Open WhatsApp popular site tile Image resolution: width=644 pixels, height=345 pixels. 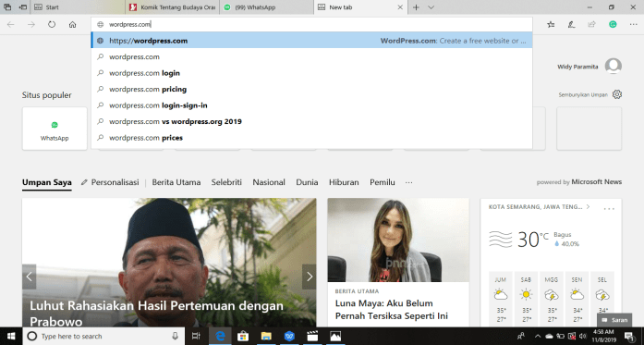coord(55,129)
